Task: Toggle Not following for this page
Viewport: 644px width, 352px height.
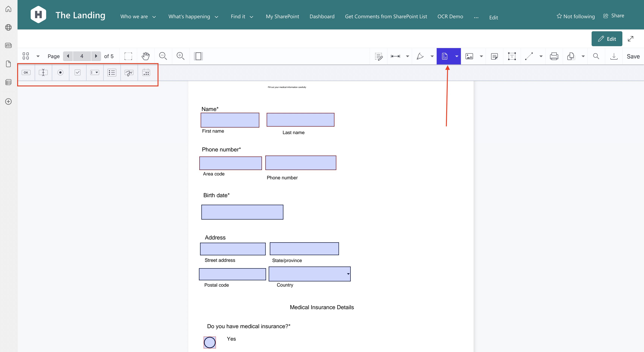Action: [x=576, y=16]
